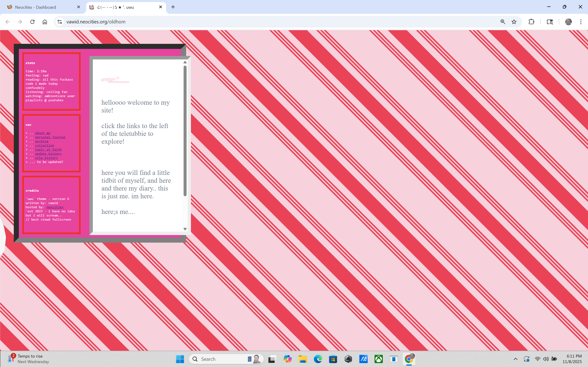Image resolution: width=588 pixels, height=367 pixels.
Task: Click the home icon in toolbar
Action: 45,22
